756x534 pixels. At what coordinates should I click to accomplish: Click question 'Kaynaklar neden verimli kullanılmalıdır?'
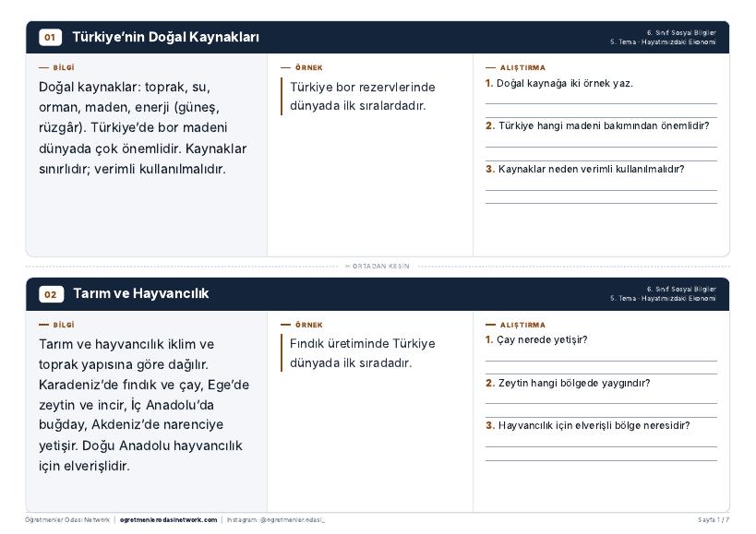pyautogui.click(x=591, y=169)
